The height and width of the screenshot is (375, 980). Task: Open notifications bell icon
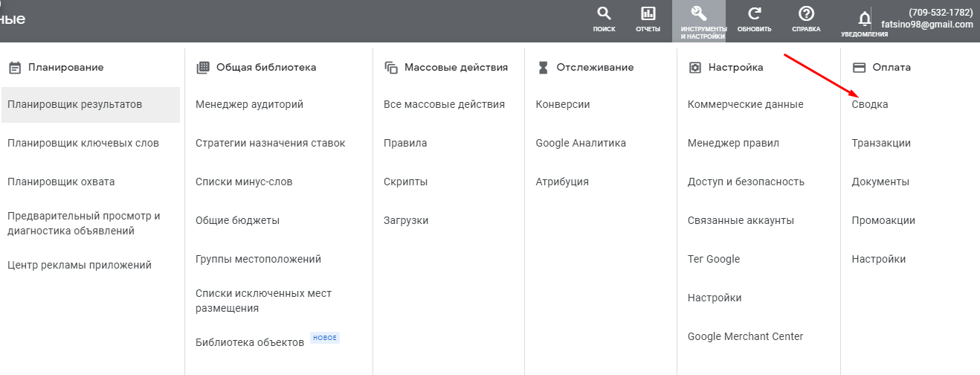tap(864, 18)
